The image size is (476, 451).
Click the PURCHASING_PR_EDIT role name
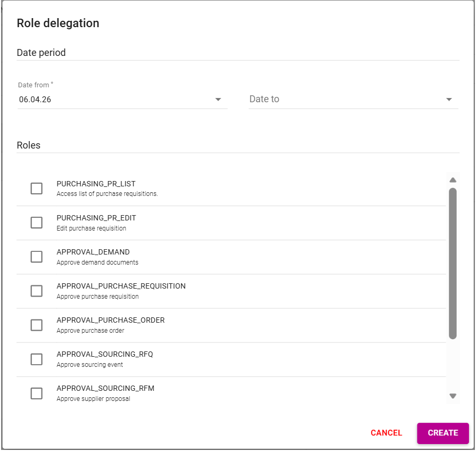click(96, 218)
